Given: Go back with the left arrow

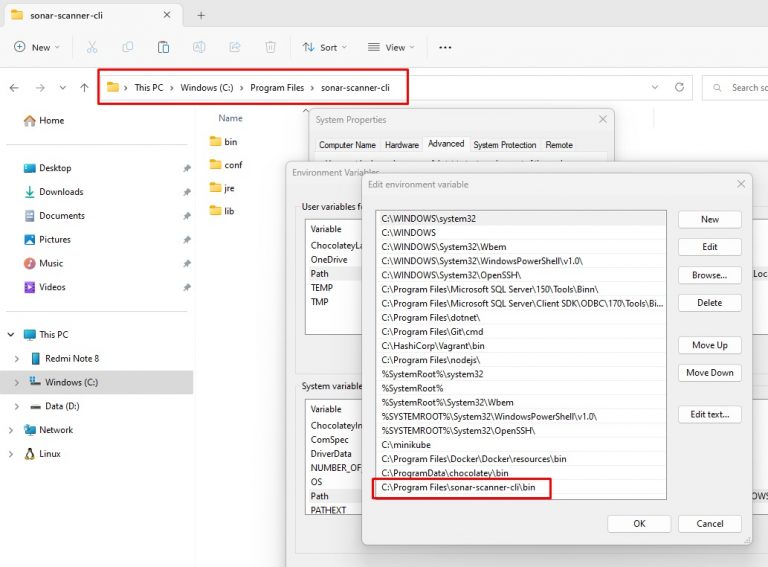Looking at the screenshot, I should tap(14, 88).
